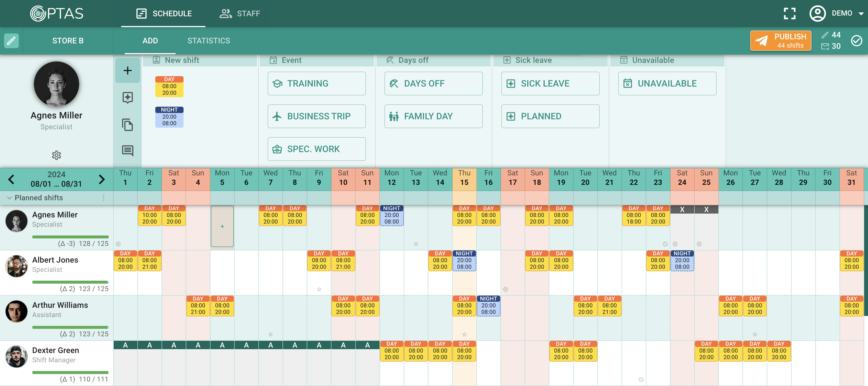Collapse the Planned shifts section
Viewport: 868px width, 386px height.
click(x=9, y=198)
